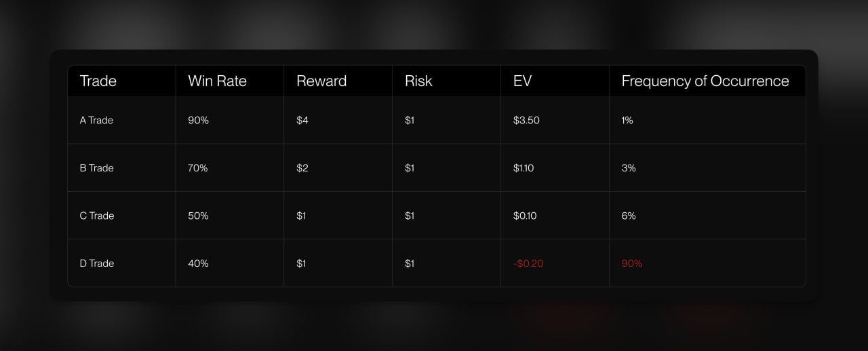Click the $3.50 EV value

point(526,121)
